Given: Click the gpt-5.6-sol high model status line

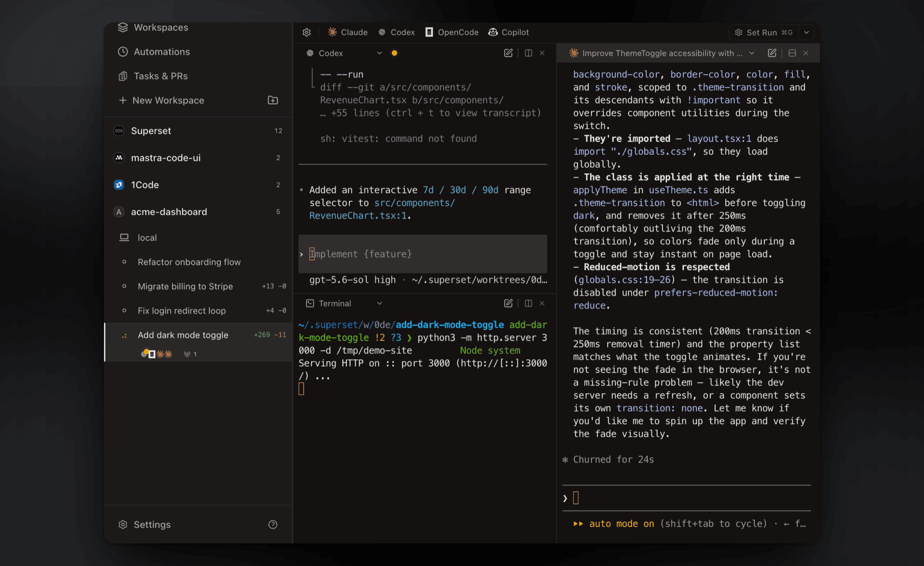Looking at the screenshot, I should click(428, 280).
